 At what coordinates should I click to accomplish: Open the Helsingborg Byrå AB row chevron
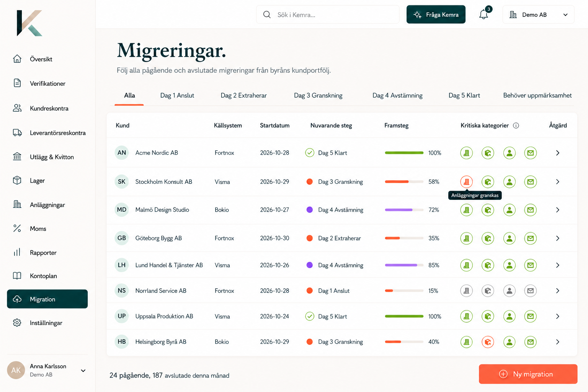coord(558,342)
